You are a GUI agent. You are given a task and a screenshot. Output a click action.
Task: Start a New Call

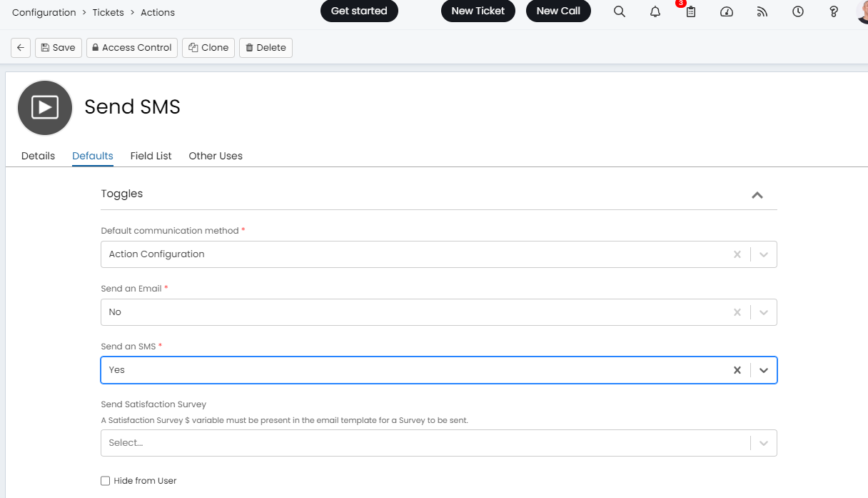coord(558,11)
